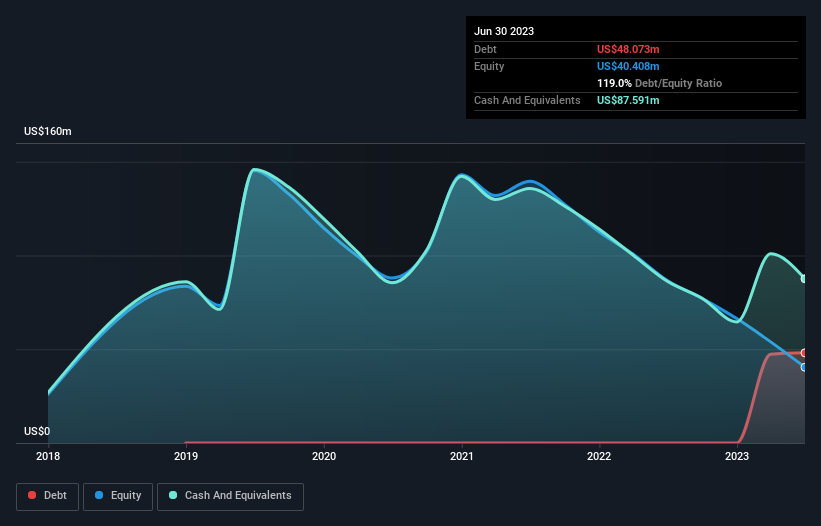Click the 2019 axis label
The image size is (821, 526).
186,456
